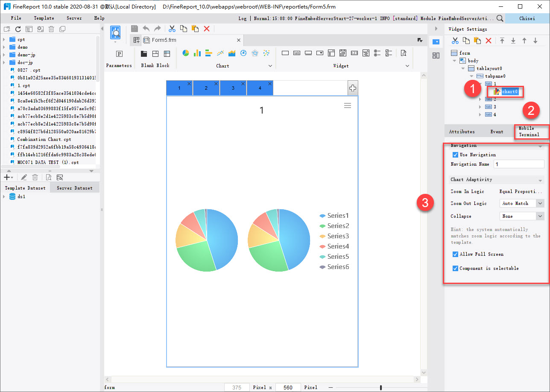Add a radio button group widget
Screen dimensions: 550x392
click(377, 53)
